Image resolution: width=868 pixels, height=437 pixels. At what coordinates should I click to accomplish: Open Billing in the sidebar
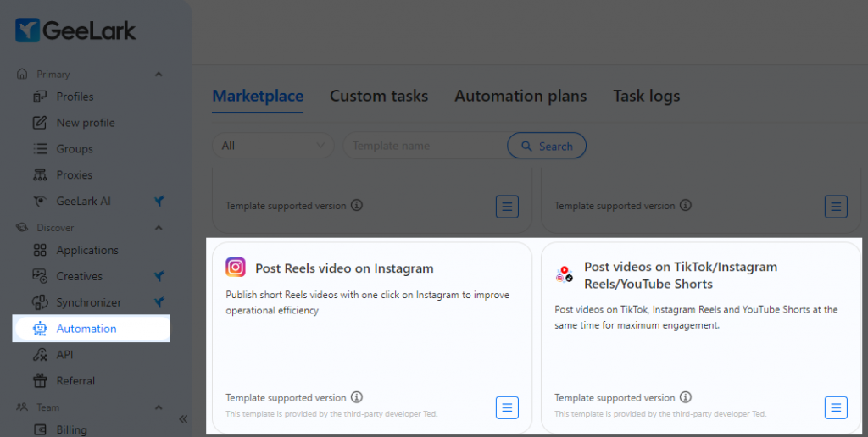pyautogui.click(x=71, y=430)
